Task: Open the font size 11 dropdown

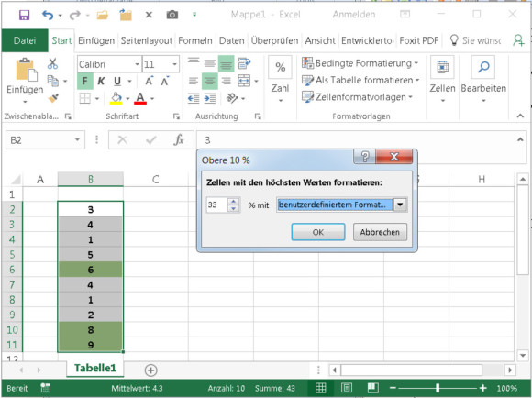Action: point(174,64)
